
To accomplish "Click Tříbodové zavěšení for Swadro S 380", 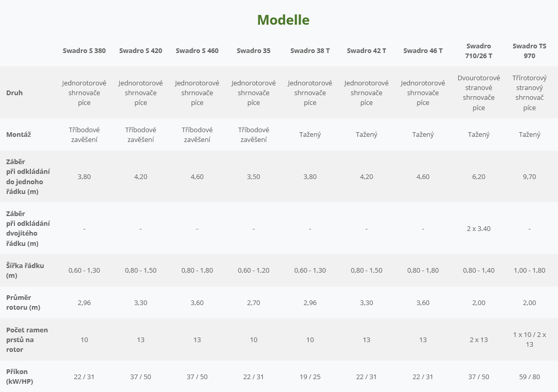I will [84, 134].
